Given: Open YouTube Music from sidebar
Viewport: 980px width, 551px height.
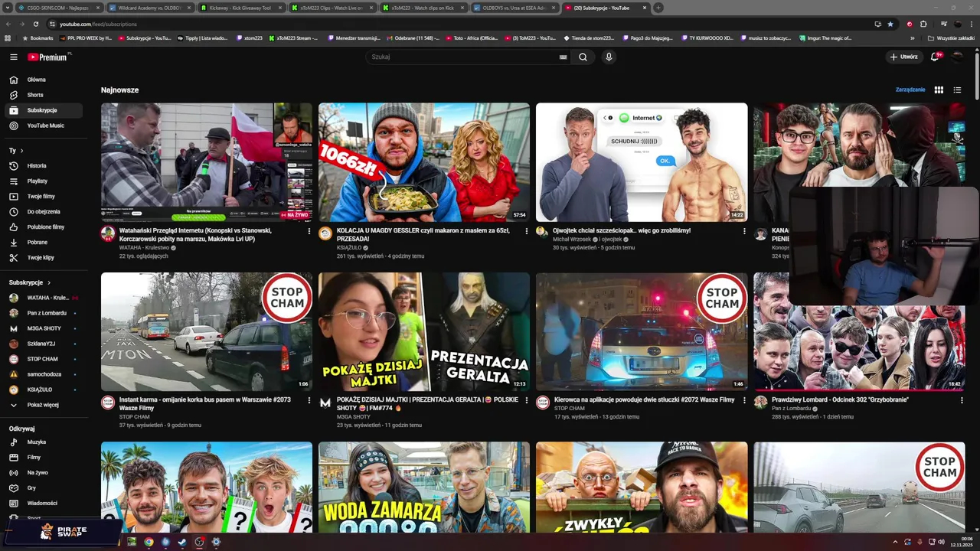Looking at the screenshot, I should tap(44, 126).
